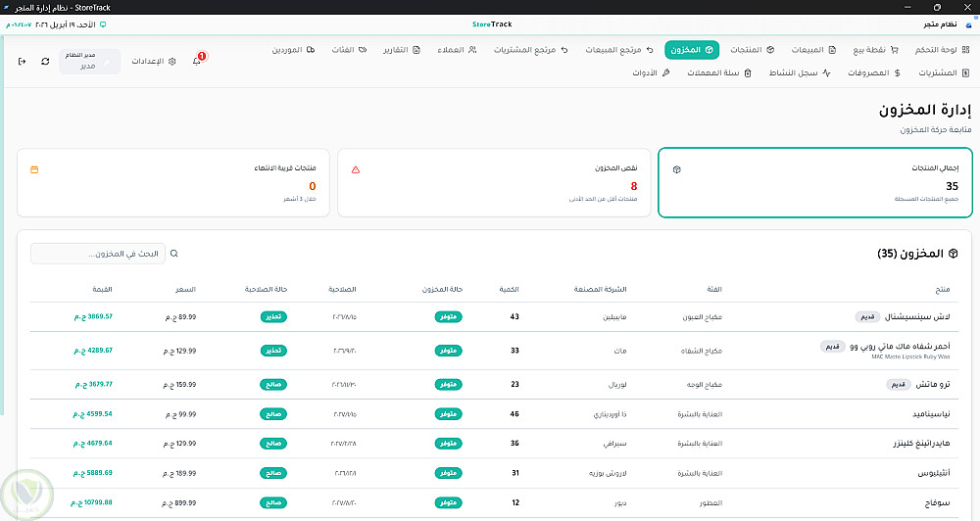980x521 pixels.
Task: Click the shopping cart icon for نقطة بيع
Action: (894, 50)
